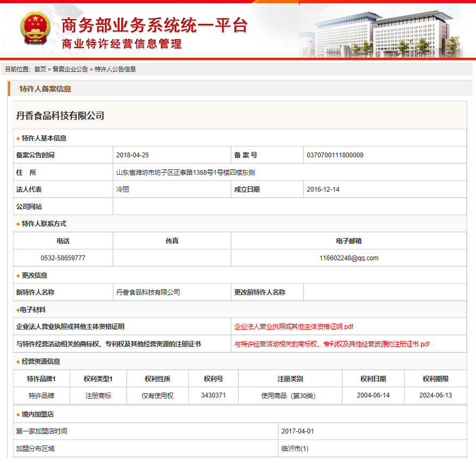Screen dimensions: 476x458
Task: Click the 电子邮箱 column header
Action: (x=349, y=241)
